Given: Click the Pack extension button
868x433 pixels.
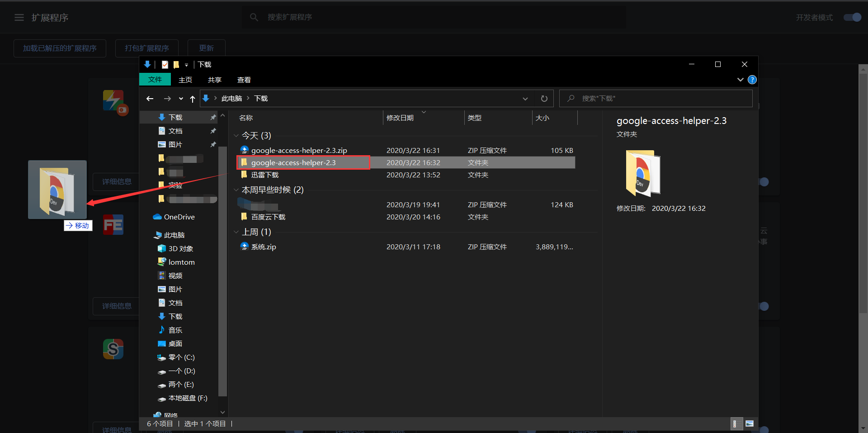Looking at the screenshot, I should [x=147, y=48].
